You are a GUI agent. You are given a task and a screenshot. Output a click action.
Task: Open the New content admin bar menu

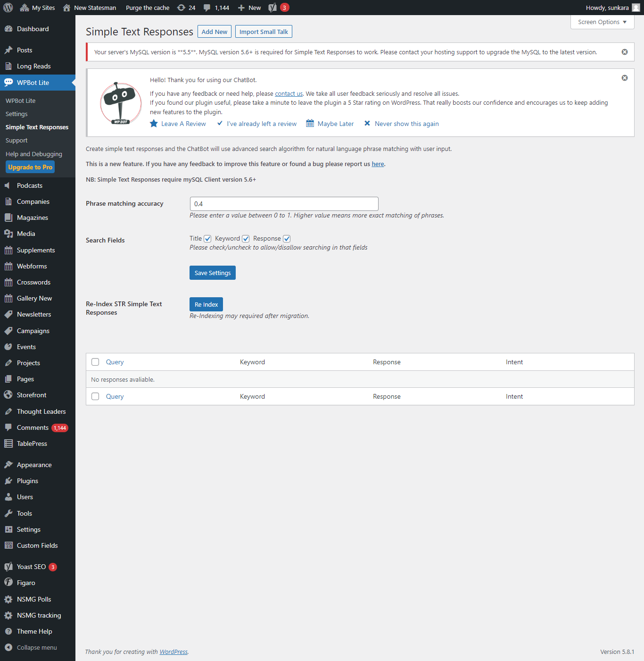click(x=249, y=8)
